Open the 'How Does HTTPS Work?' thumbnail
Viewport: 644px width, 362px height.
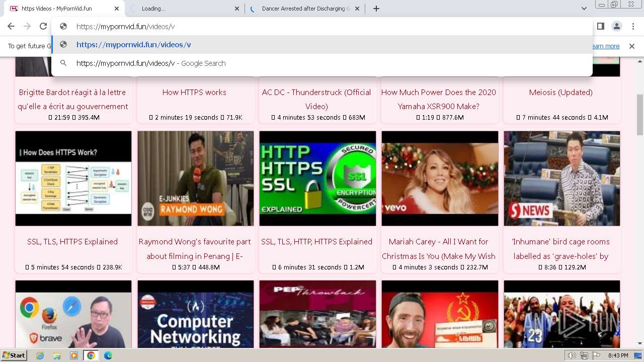coord(73,178)
